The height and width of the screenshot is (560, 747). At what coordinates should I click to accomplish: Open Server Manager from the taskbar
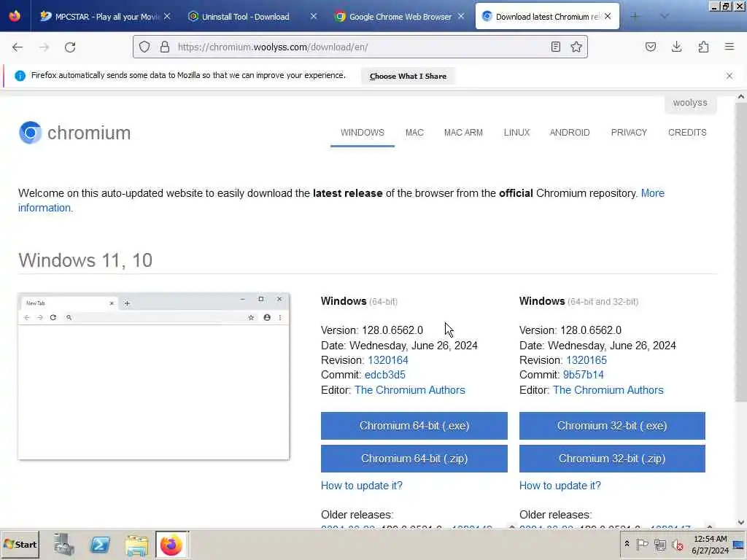(63, 544)
